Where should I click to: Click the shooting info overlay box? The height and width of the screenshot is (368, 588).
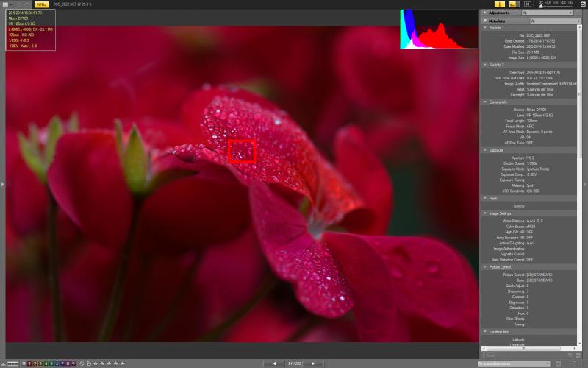pos(31,29)
